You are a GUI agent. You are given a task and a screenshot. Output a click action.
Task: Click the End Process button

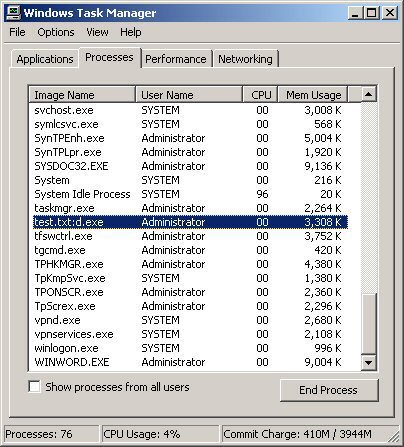point(329,390)
